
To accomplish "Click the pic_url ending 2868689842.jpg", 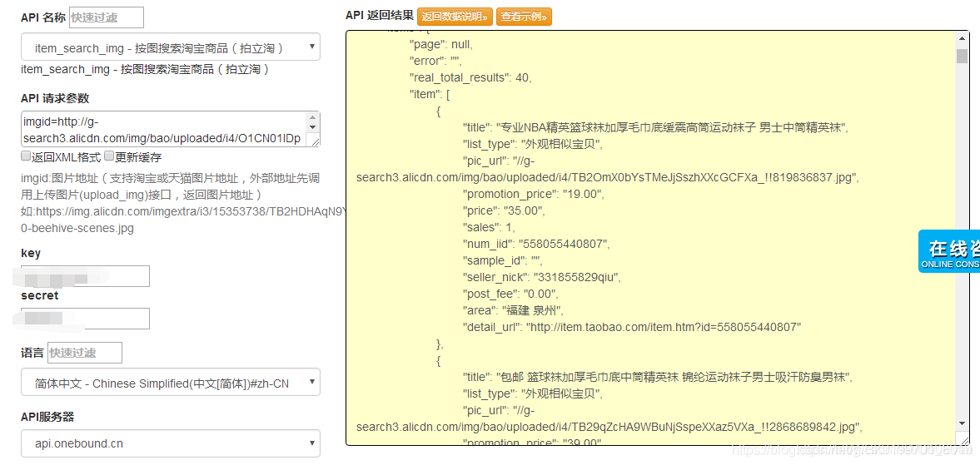I will point(609,427).
